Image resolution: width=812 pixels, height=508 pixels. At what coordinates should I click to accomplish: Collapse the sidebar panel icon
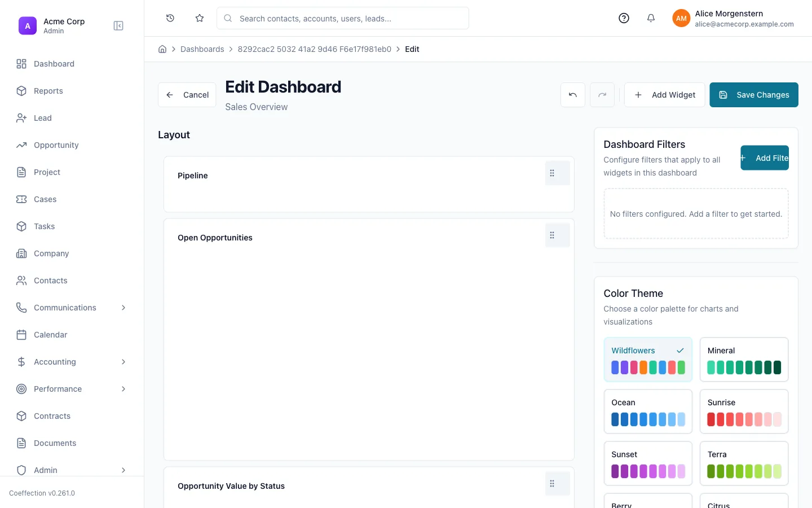tap(118, 26)
